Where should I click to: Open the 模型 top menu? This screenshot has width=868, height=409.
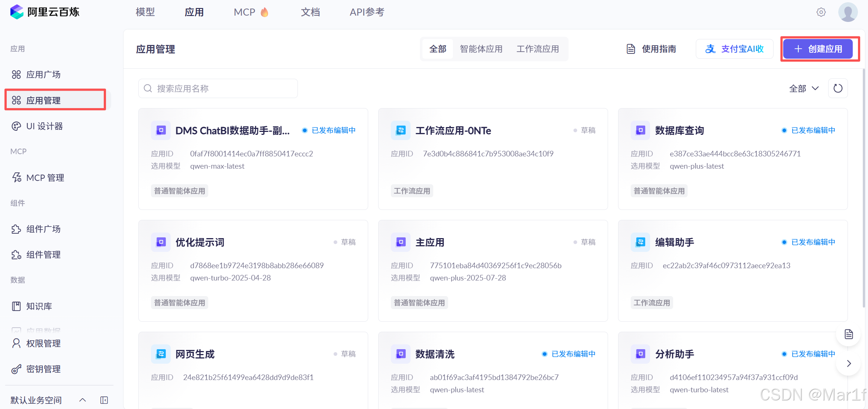click(145, 12)
